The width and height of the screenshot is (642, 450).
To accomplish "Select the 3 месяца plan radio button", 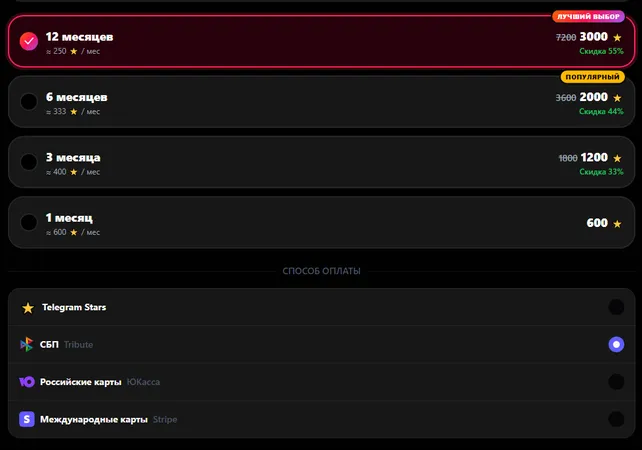I will click(29, 162).
